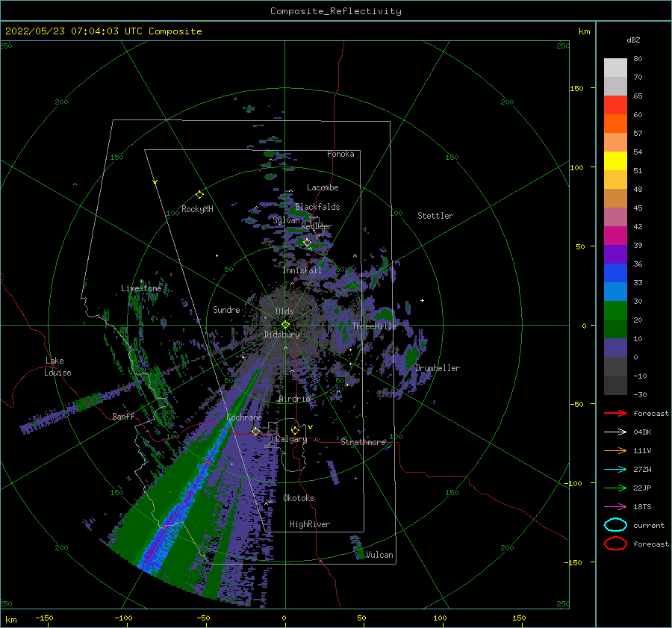Screen dimensions: 672x628
Task: Pick the orange 60-57 dBZ color band
Action: click(x=615, y=124)
